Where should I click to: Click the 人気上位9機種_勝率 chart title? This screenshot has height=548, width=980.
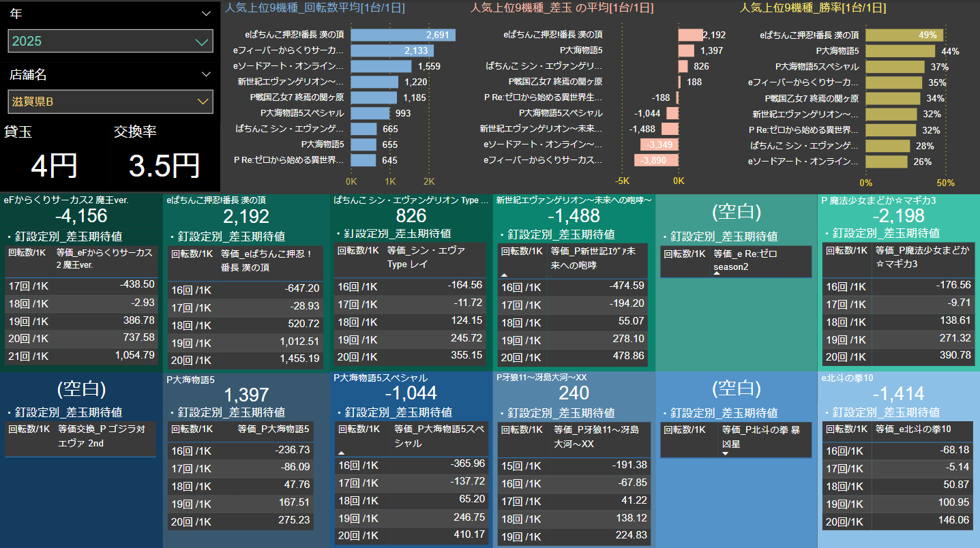(x=813, y=8)
